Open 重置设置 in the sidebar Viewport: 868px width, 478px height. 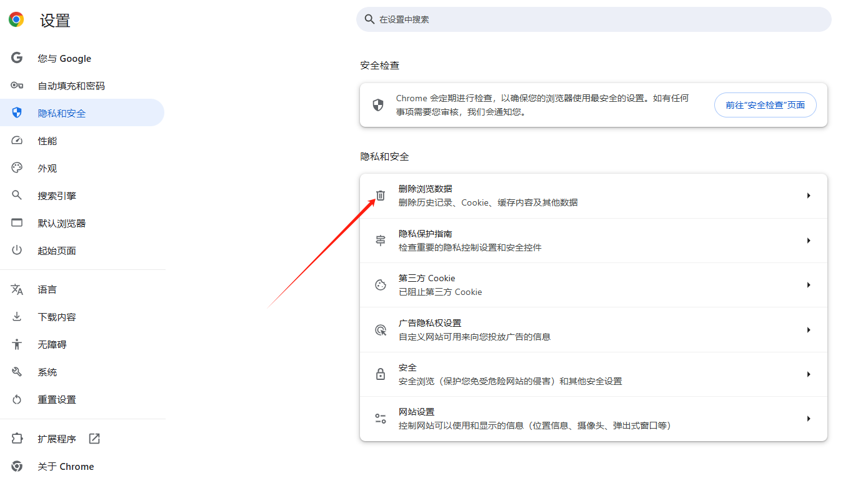[x=82, y=399]
